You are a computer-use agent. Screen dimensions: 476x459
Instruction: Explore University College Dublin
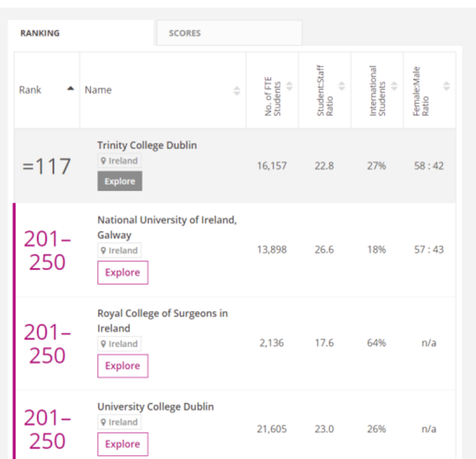point(122,444)
